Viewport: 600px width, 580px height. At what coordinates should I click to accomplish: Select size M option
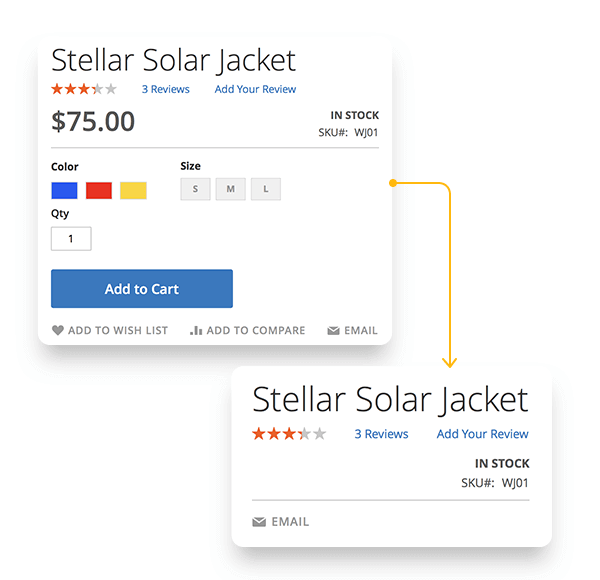pos(230,189)
